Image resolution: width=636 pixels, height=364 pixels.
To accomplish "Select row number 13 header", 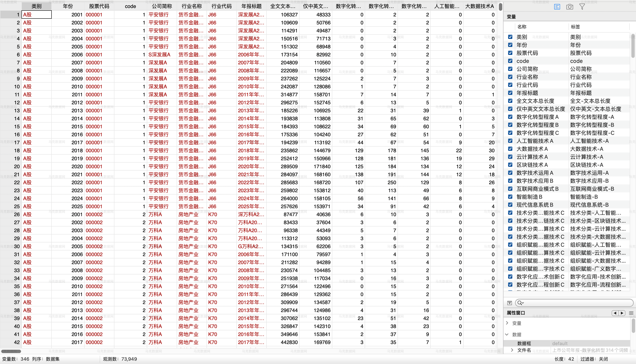I will (11, 110).
